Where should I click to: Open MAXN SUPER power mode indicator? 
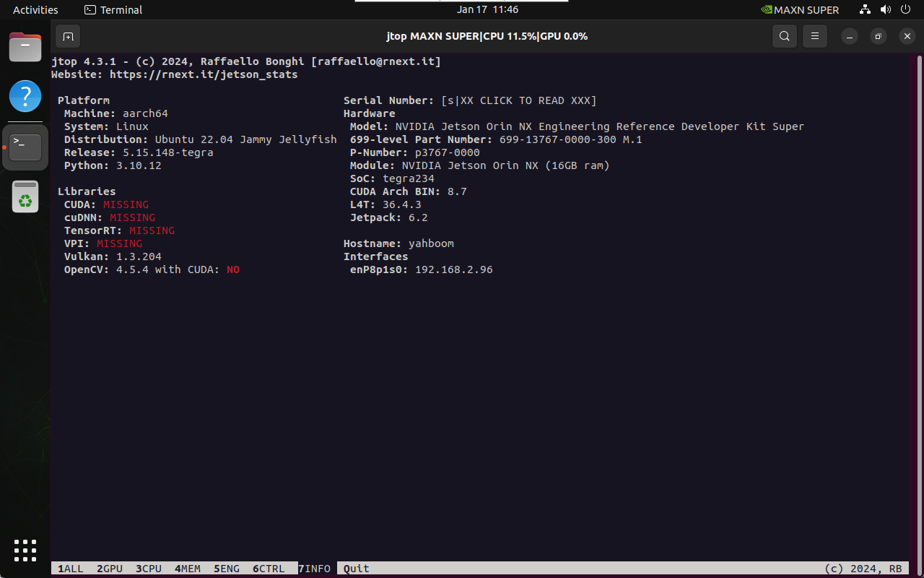pyautogui.click(x=801, y=10)
